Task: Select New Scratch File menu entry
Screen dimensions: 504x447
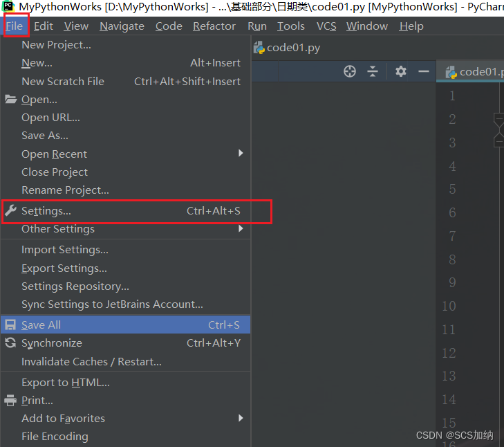Action: pyautogui.click(x=126, y=82)
